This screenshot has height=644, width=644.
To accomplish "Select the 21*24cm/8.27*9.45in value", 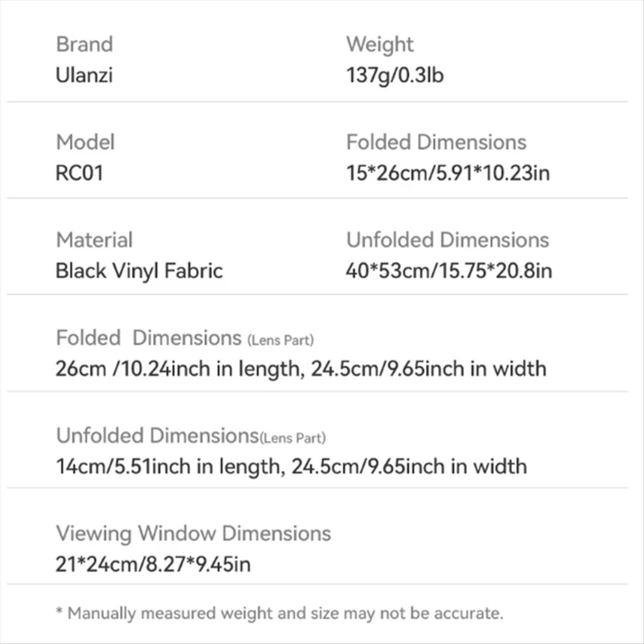I will tap(154, 565).
